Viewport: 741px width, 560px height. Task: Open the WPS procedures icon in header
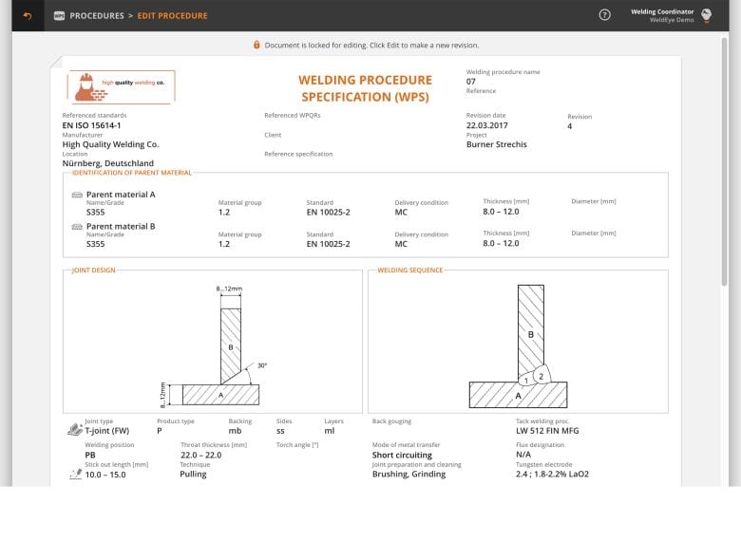pyautogui.click(x=59, y=15)
